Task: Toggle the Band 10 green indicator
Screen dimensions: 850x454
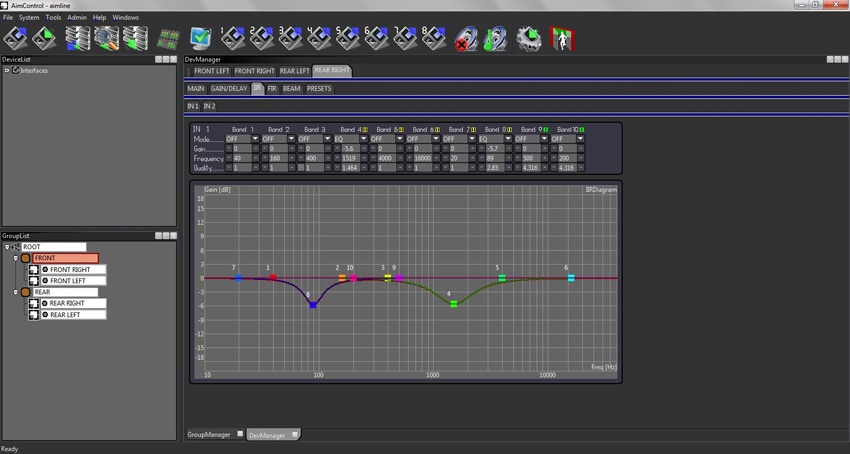Action: (582, 130)
